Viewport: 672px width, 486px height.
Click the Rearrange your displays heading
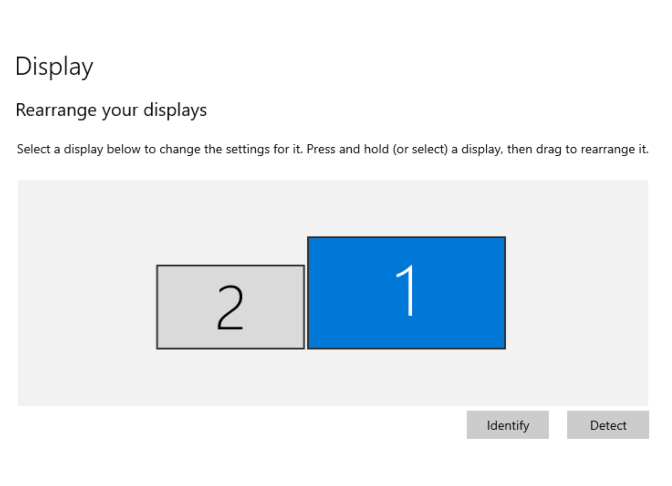pos(111,110)
